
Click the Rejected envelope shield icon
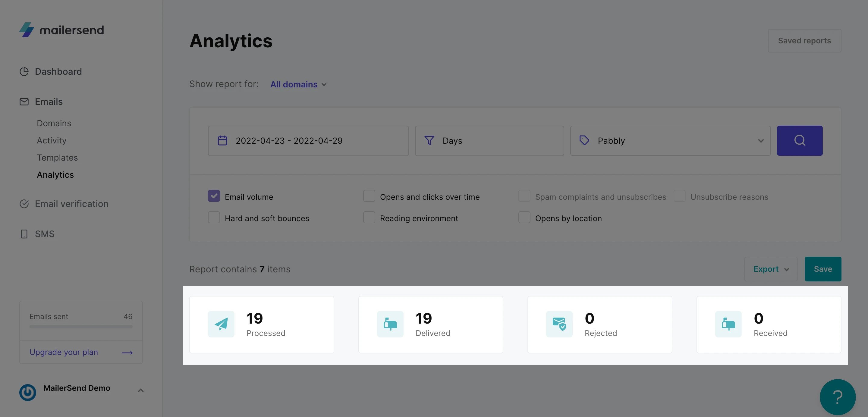[x=559, y=324]
